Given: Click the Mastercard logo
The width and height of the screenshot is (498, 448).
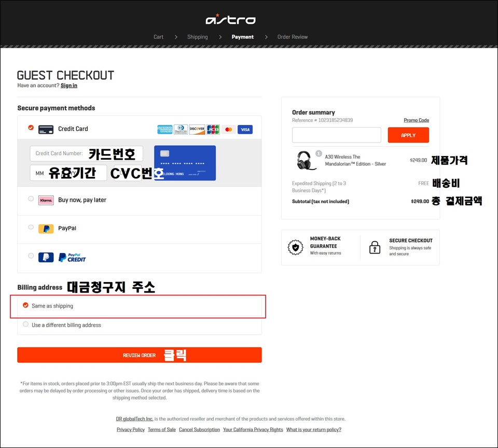Looking at the screenshot, I should 229,129.
